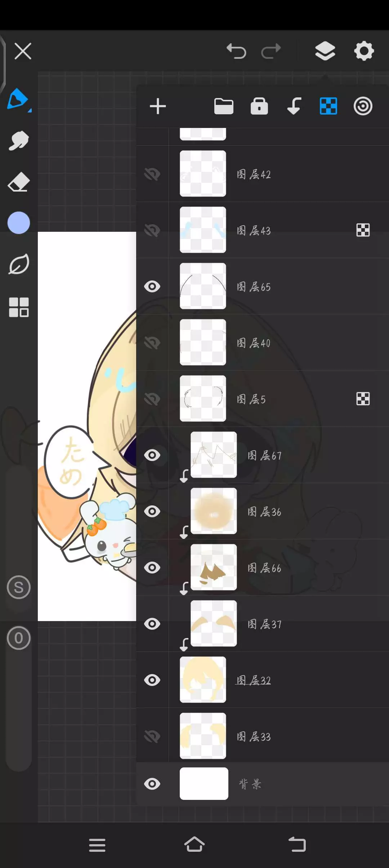This screenshot has height=868, width=389.
Task: Click the clipping mask arrow icon
Action: click(294, 106)
